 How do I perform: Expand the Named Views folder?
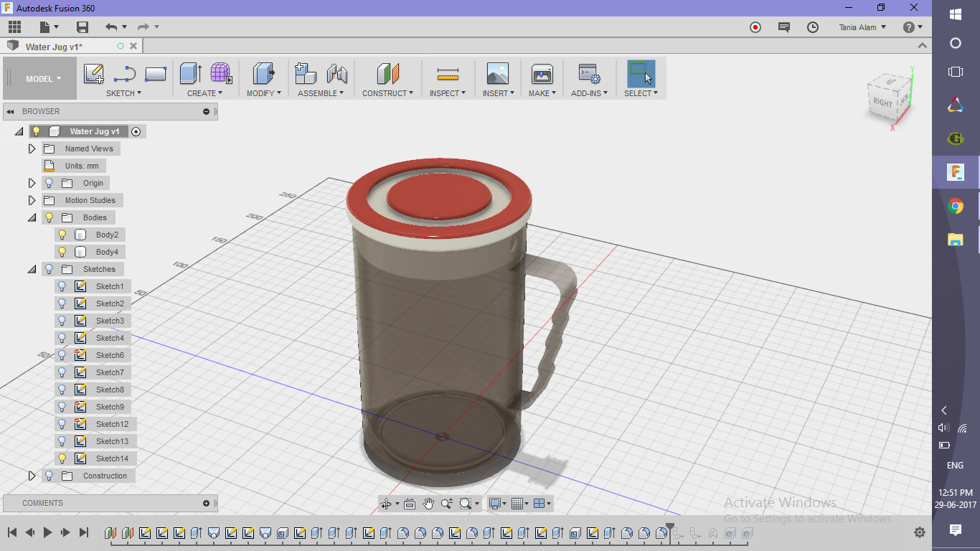pos(32,149)
